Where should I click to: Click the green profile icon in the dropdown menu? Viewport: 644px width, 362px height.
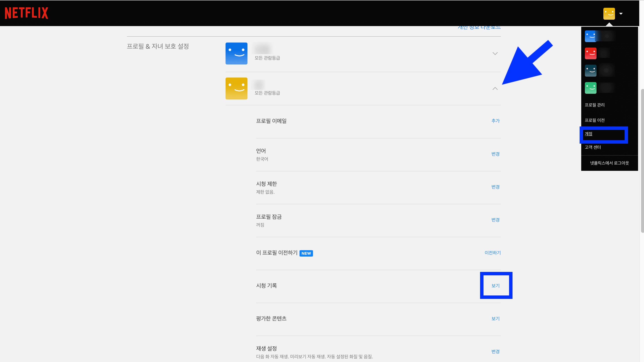(591, 88)
